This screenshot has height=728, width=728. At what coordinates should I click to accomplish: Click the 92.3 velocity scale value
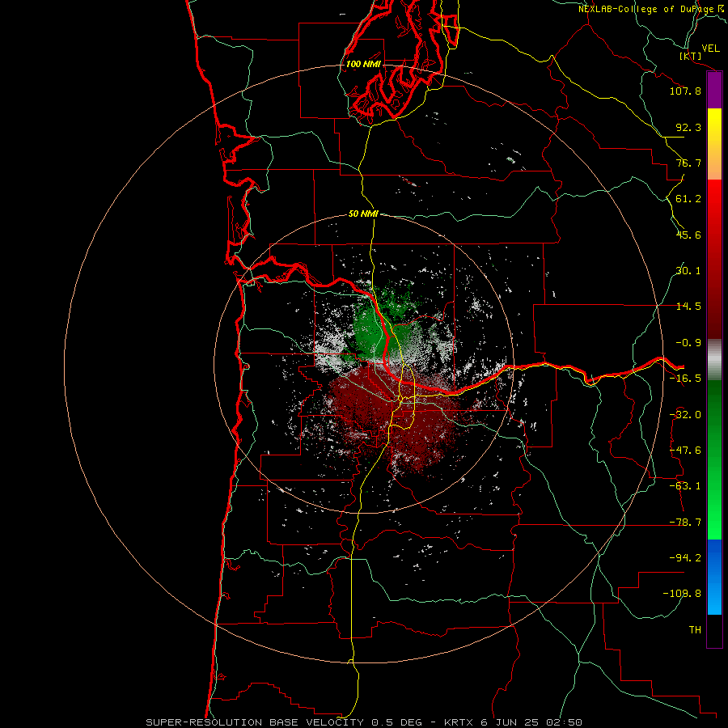688,127
